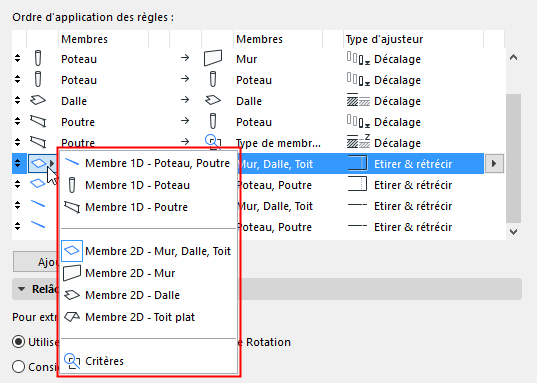Click blue line icon in Mur, Dalle, Toit row
537x383 pixels.
(x=38, y=205)
